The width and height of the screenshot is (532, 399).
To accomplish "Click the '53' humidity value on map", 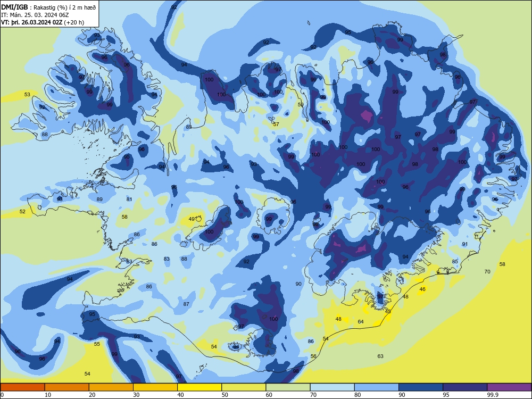I will point(27,94).
